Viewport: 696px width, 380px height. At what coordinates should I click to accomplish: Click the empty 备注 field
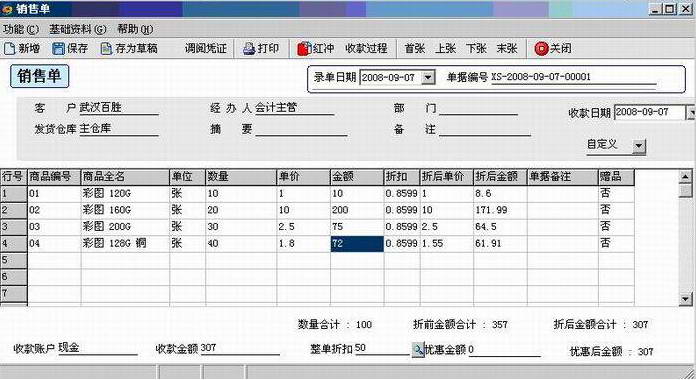click(x=485, y=129)
